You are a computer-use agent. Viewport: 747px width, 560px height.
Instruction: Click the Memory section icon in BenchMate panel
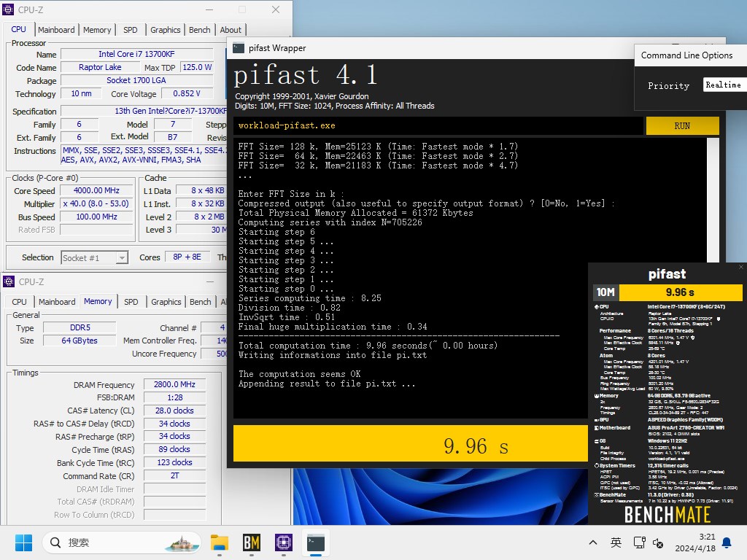[597, 396]
